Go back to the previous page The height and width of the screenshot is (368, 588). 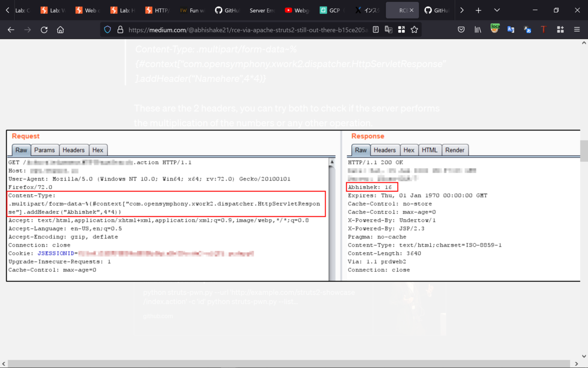[x=11, y=30]
